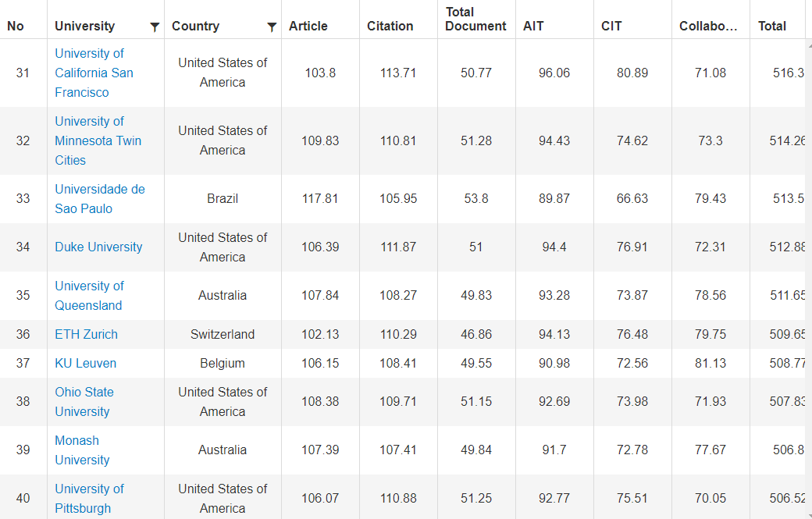Viewport: 812px width, 519px height.
Task: Open the University of Pittsburgh link
Action: coord(89,498)
